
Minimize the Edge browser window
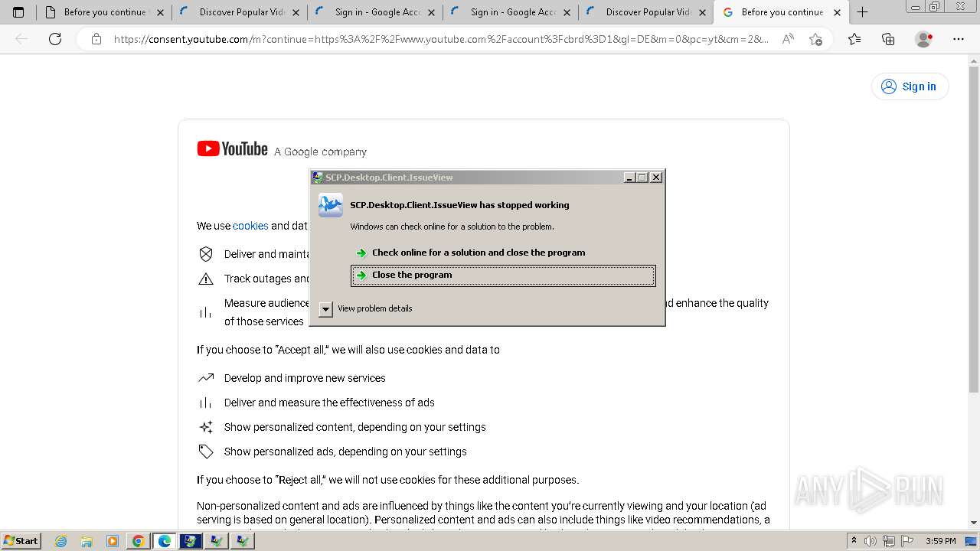click(x=916, y=6)
